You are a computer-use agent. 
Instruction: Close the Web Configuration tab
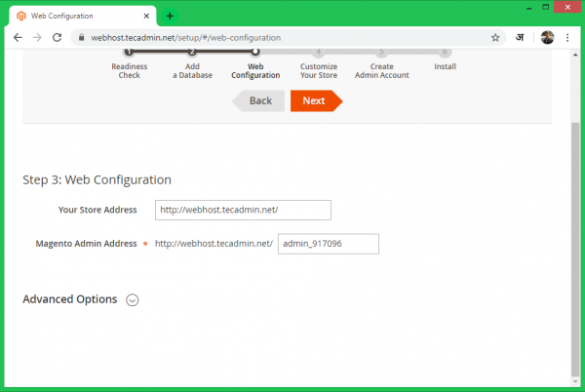(147, 16)
